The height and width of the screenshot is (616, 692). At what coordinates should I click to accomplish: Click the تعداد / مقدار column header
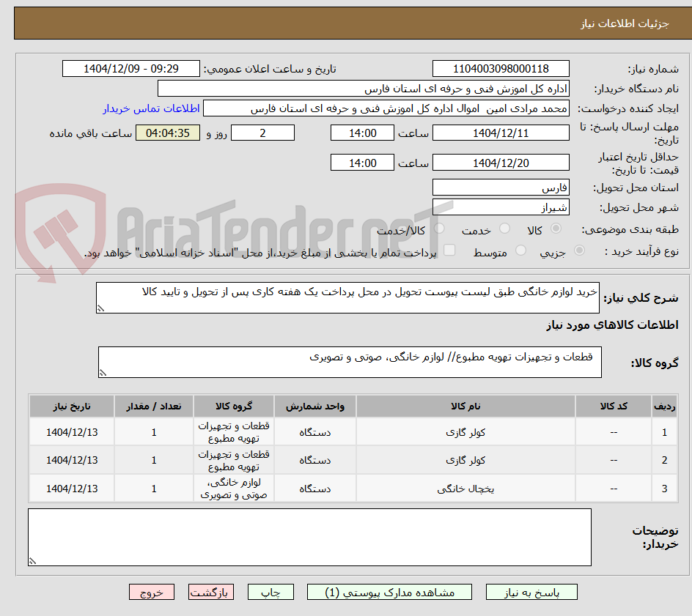[x=154, y=406]
